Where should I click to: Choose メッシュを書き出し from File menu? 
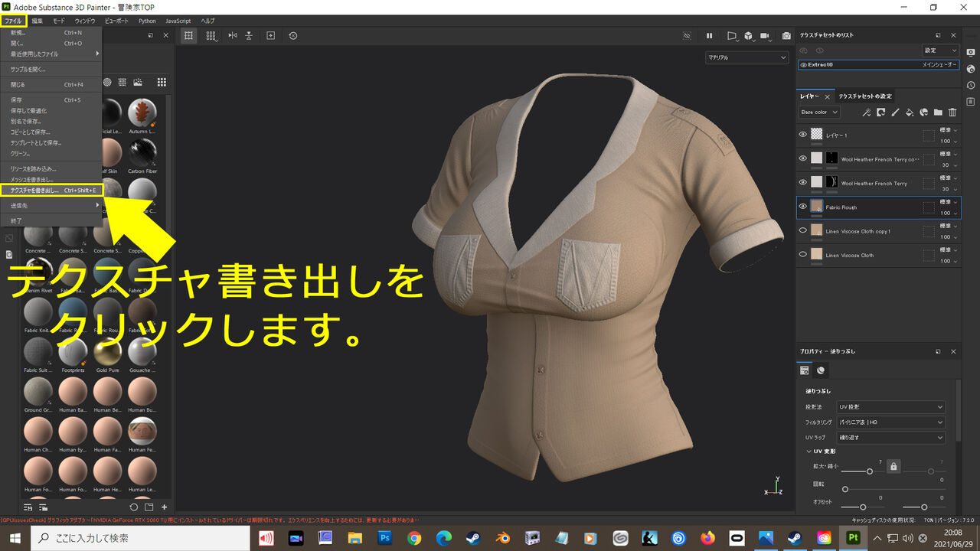[51, 179]
